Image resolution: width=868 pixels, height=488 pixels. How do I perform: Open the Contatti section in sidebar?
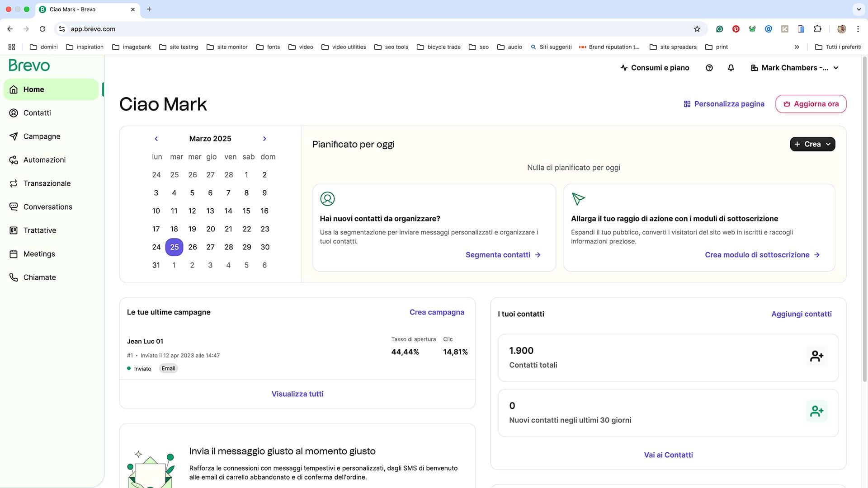[37, 113]
